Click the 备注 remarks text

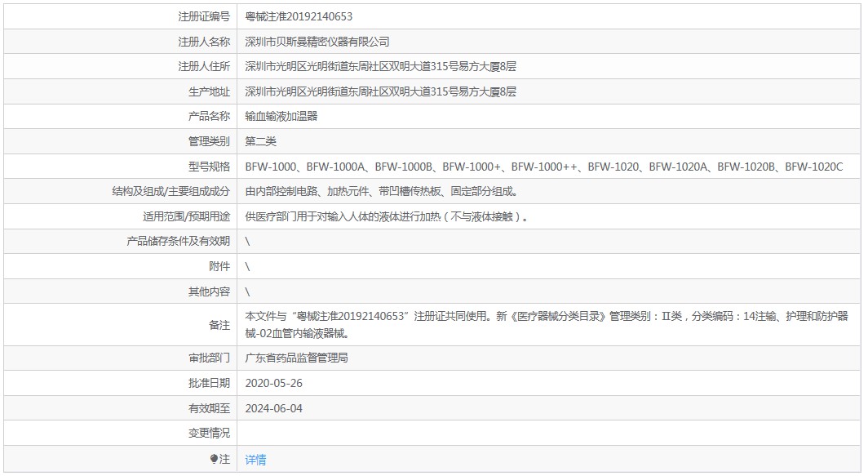(x=547, y=325)
